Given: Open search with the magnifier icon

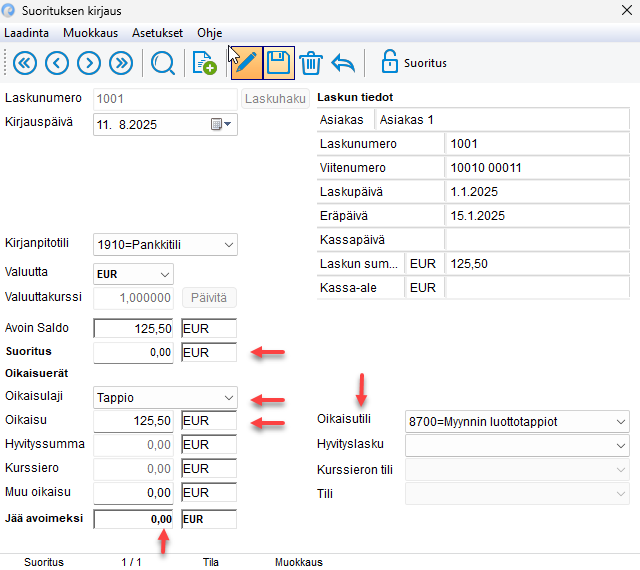Looking at the screenshot, I should coord(163,63).
